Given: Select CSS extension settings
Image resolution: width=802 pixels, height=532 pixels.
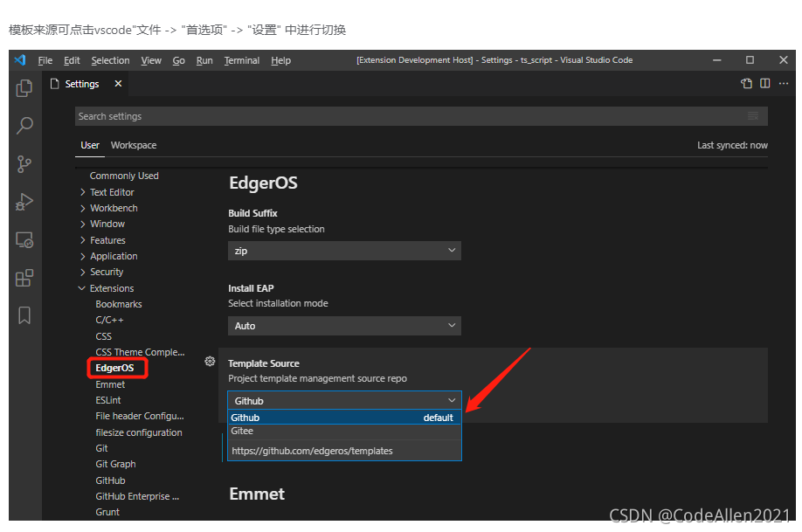Looking at the screenshot, I should pos(103,336).
